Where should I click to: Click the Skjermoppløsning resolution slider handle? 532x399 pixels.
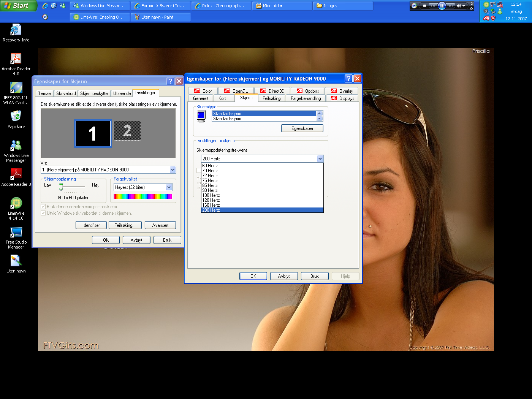pyautogui.click(x=61, y=187)
